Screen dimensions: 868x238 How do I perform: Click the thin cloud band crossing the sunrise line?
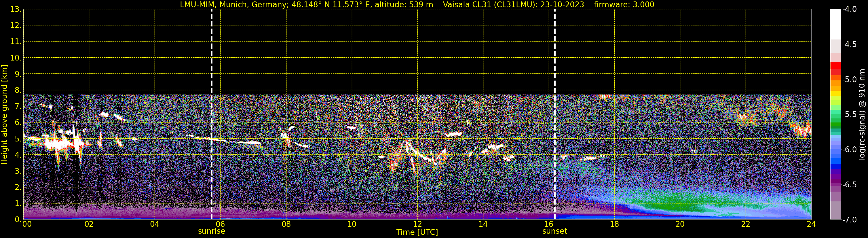pos(224,139)
